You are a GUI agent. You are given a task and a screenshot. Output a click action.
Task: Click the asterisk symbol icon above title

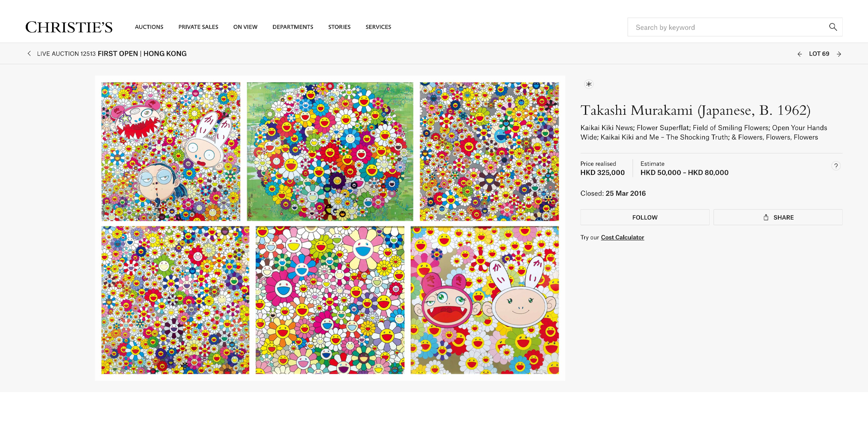(589, 84)
